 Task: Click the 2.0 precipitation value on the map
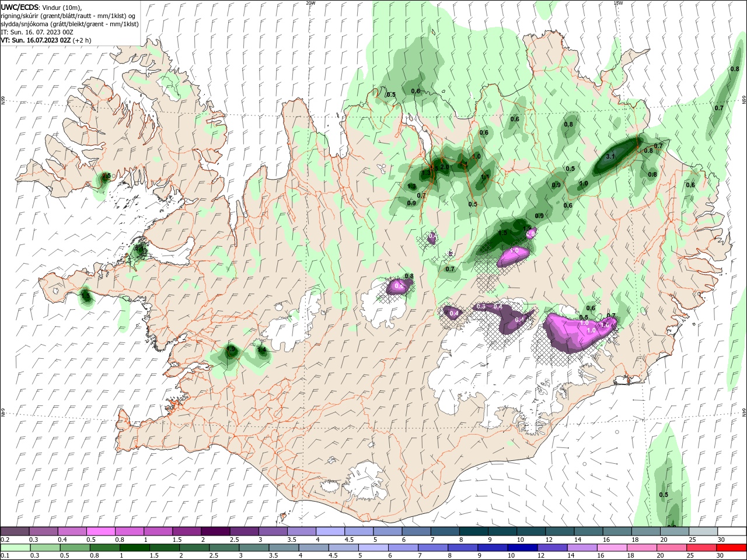445,167
